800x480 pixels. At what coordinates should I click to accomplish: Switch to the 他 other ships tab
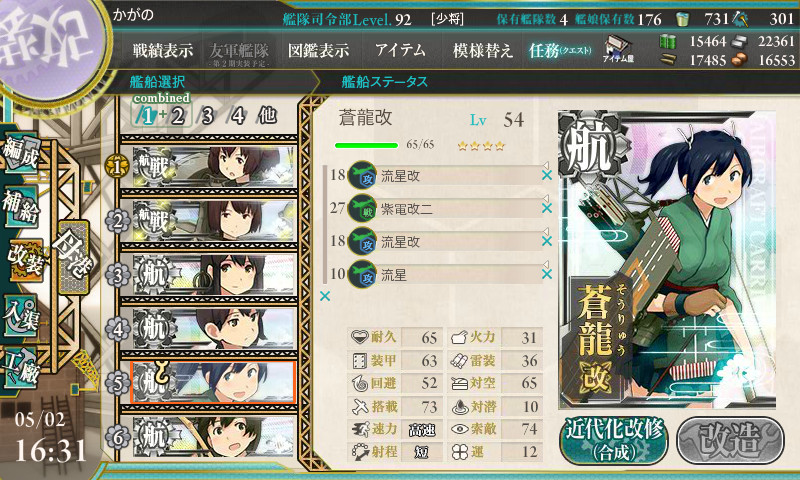point(268,116)
